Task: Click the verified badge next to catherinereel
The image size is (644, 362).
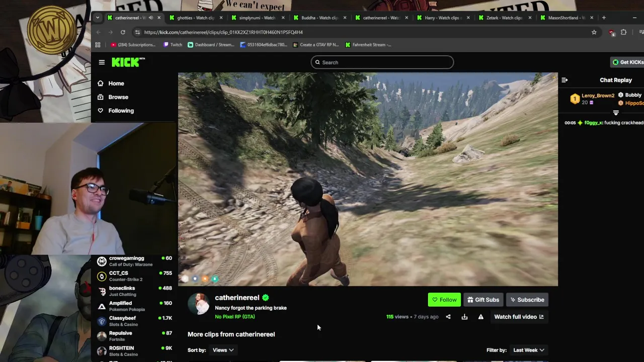Action: [x=265, y=298]
